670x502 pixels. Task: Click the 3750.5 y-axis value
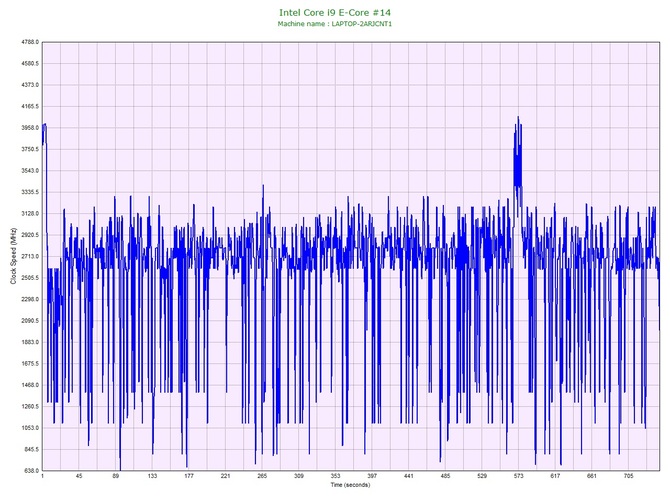(x=30, y=149)
